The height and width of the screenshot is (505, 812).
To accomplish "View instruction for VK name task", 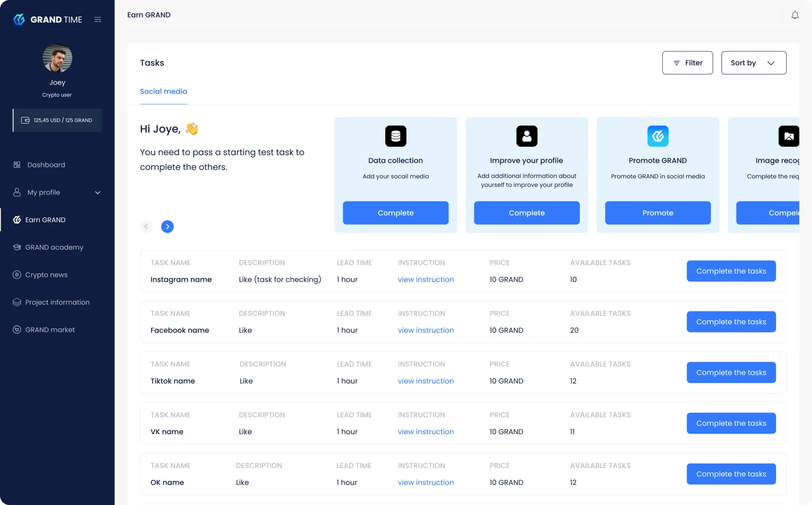I will 426,432.
